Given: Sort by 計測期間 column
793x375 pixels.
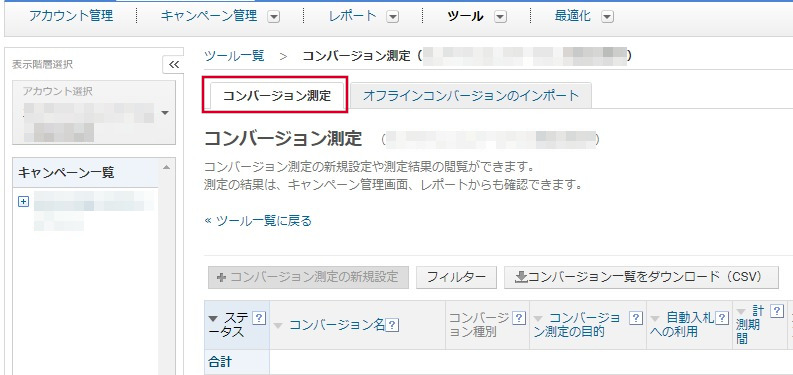Looking at the screenshot, I should (751, 325).
